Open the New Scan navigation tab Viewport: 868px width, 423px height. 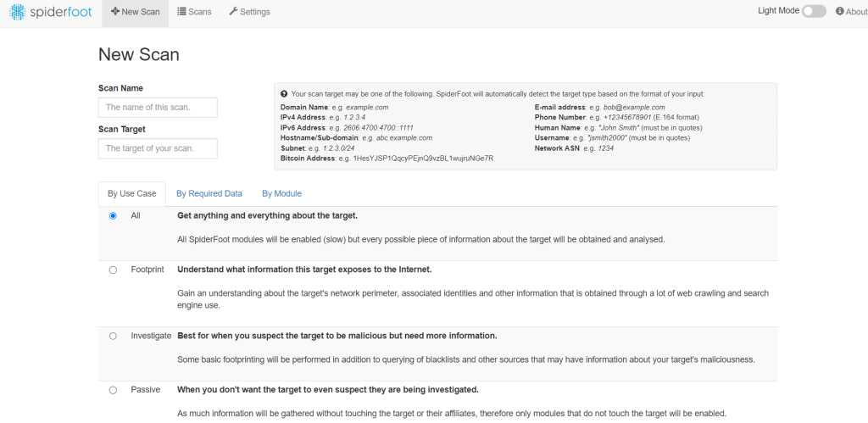pyautogui.click(x=135, y=12)
